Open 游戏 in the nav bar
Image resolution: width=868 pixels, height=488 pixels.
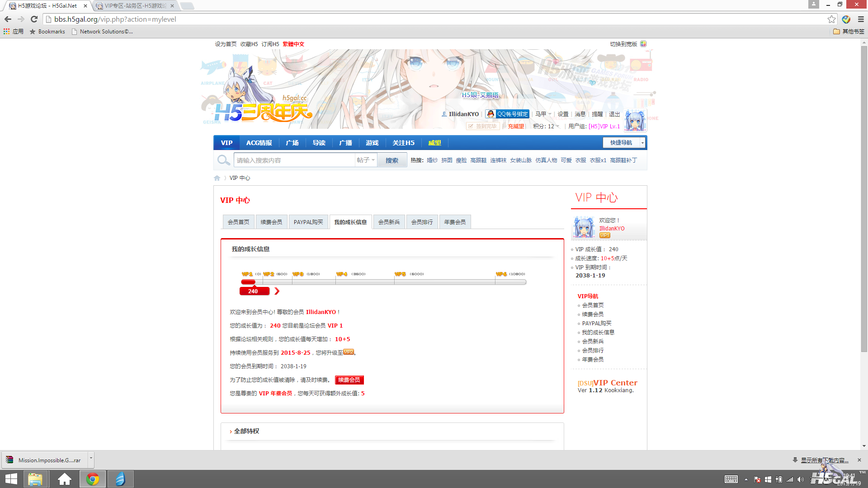pos(372,143)
